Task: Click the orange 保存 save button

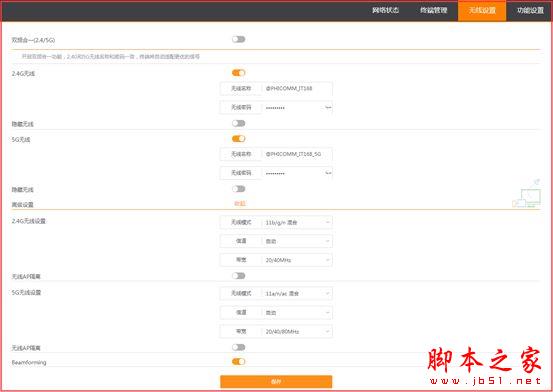Action: [x=276, y=381]
